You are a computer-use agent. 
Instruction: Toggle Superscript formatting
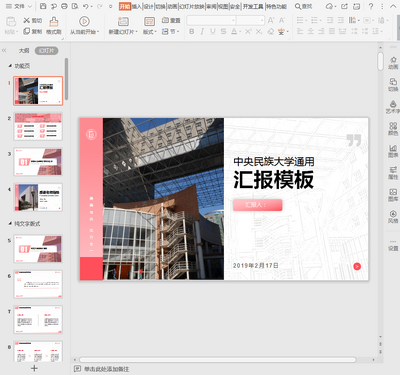[248, 31]
